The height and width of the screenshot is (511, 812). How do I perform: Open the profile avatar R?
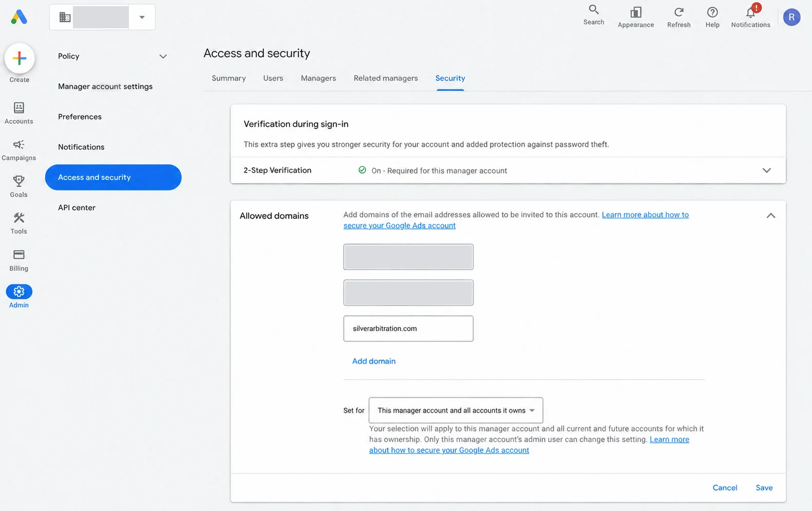coord(791,17)
